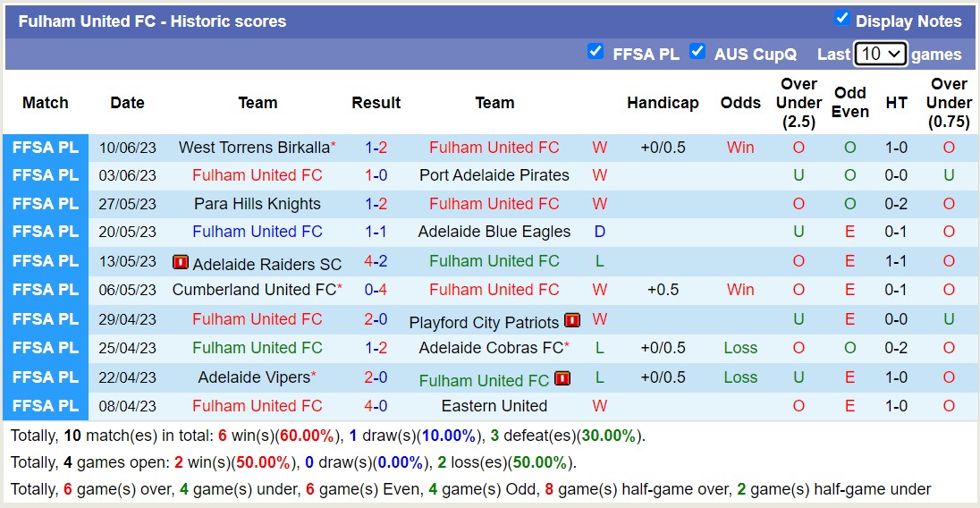
Task: Click the D outcome on 20/05/23 row
Action: click(599, 232)
